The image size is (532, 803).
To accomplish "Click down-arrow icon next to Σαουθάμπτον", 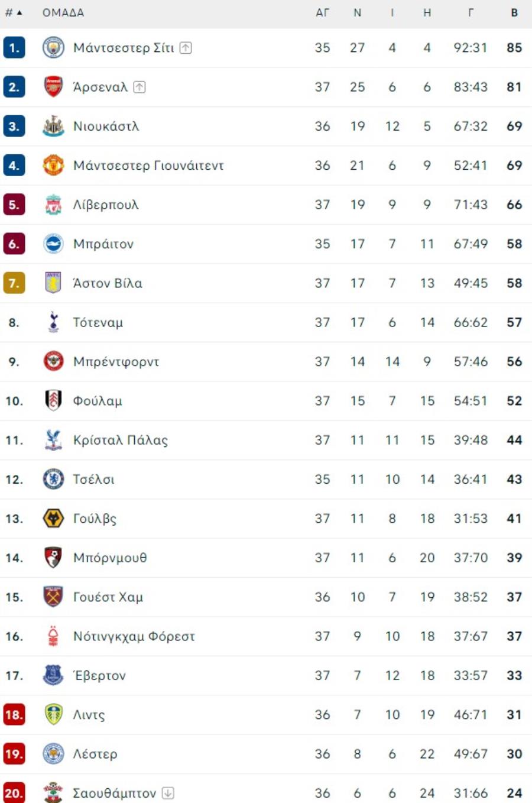I will click(x=168, y=793).
